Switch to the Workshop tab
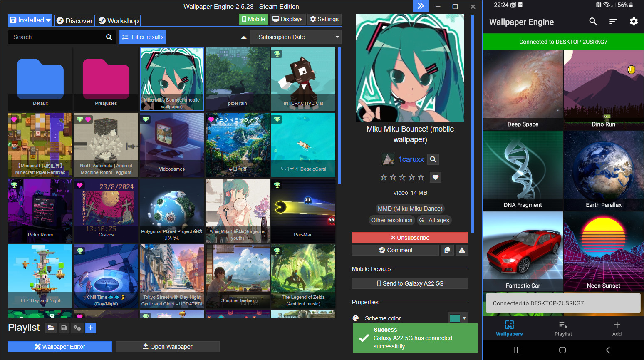Screen dimensions: 644x360 [x=119, y=20]
